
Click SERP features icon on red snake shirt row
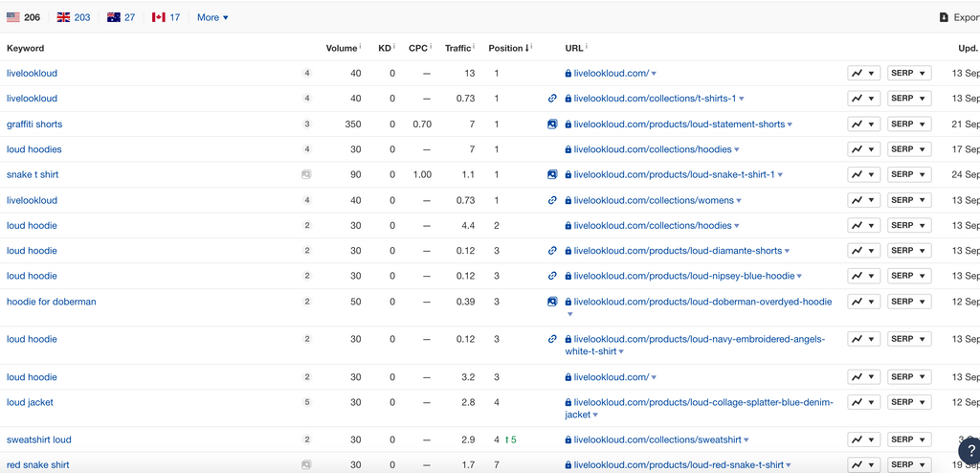coord(306,465)
